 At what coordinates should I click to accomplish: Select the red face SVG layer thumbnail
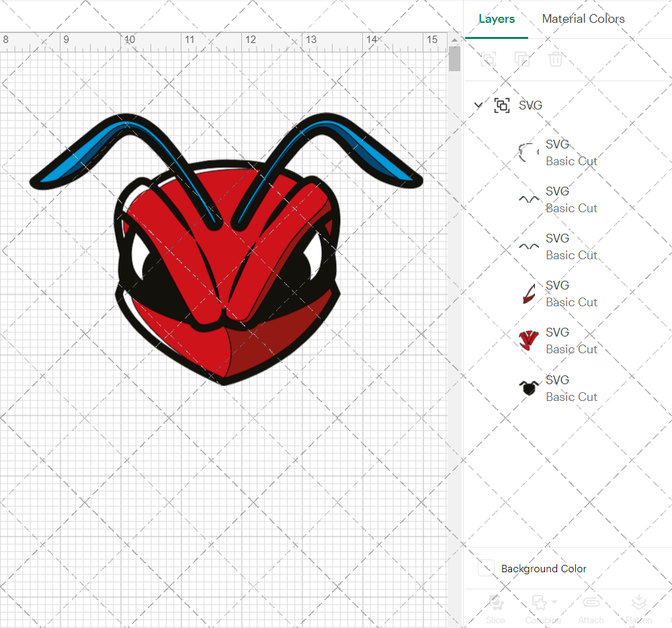[x=528, y=341]
